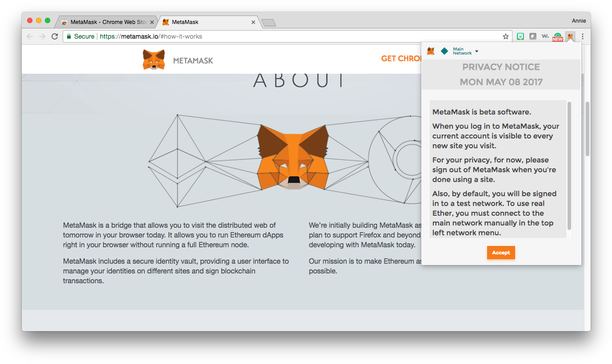The width and height of the screenshot is (612, 364).
Task: Click paragraph 'MetaMask is a bridge that allows'
Action: click(173, 235)
